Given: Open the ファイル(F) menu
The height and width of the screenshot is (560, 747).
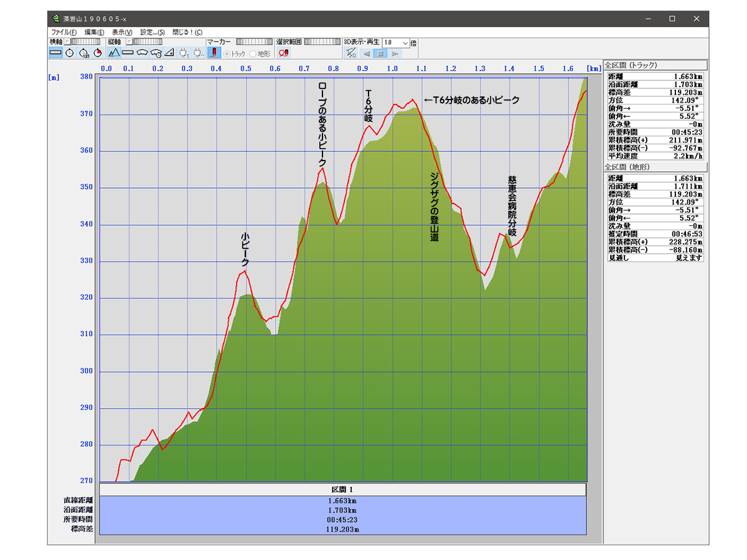Looking at the screenshot, I should [63, 32].
